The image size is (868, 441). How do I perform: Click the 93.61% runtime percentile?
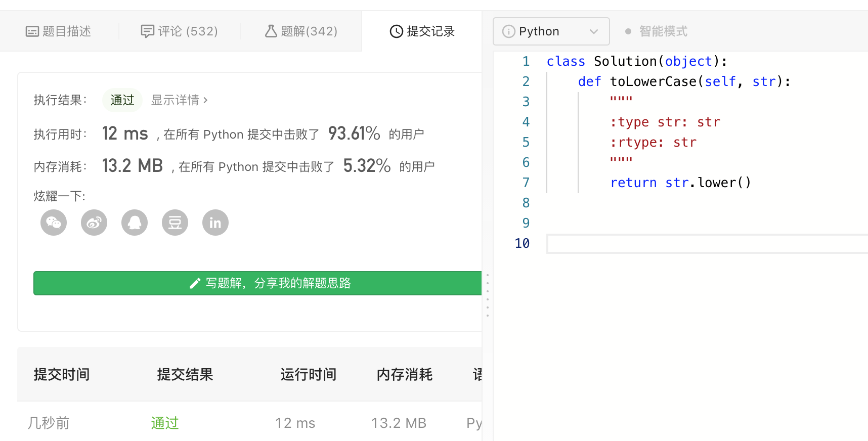point(354,134)
